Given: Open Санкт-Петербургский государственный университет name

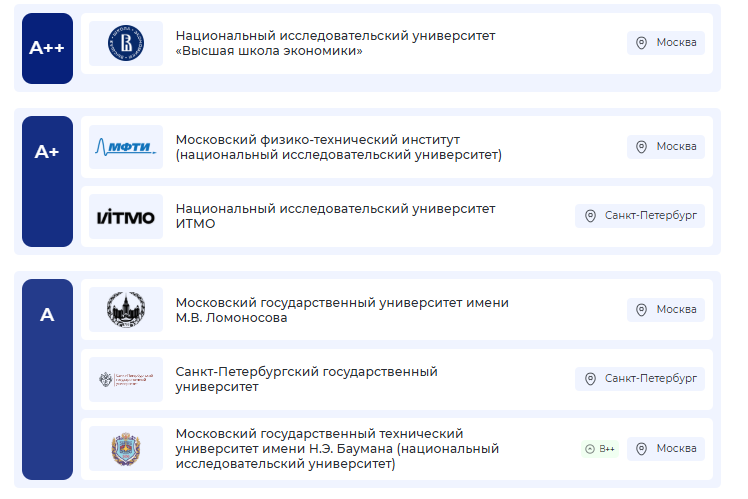Looking at the screenshot, I should click(306, 379).
